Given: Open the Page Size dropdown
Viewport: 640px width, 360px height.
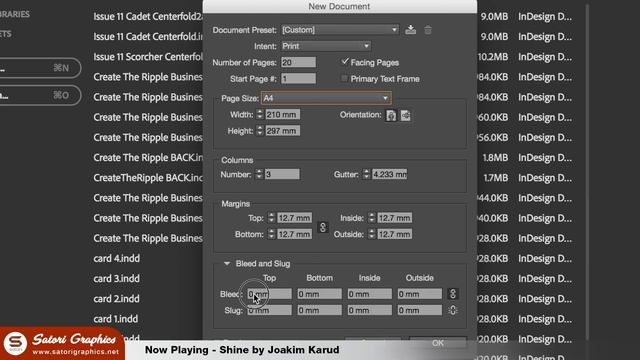Looking at the screenshot, I should 326,98.
